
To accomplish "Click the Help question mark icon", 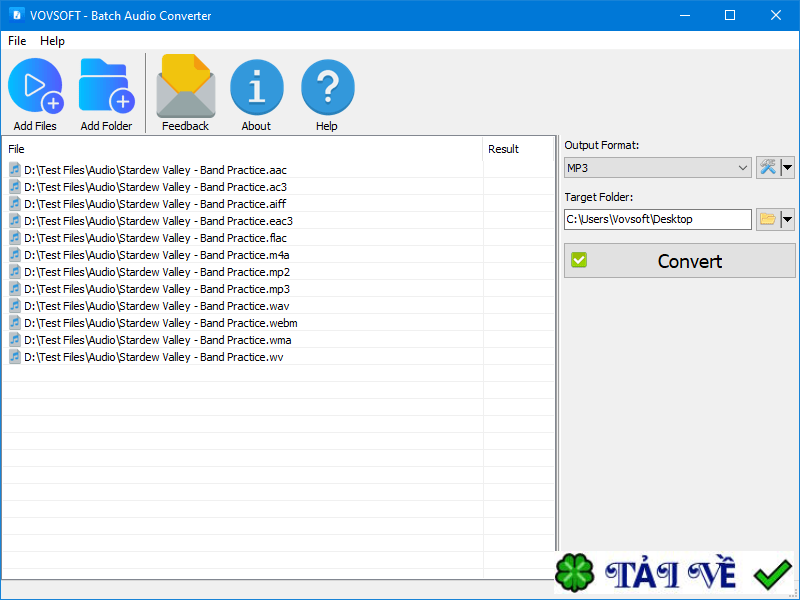I will [327, 87].
